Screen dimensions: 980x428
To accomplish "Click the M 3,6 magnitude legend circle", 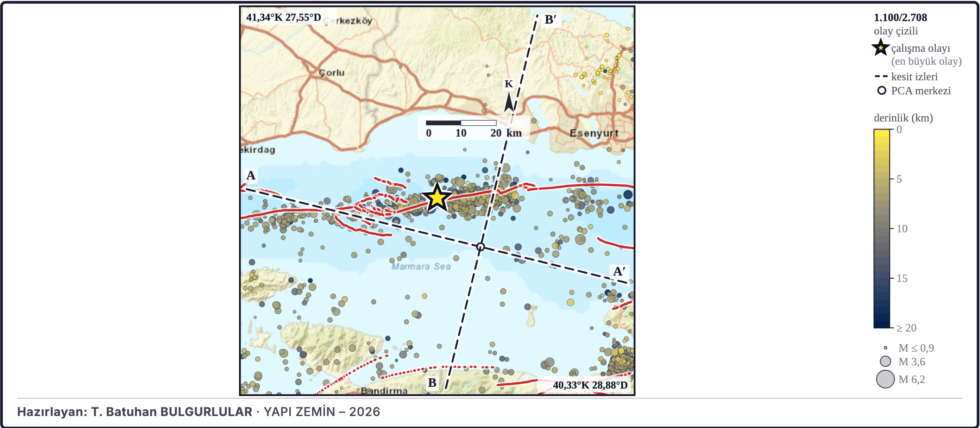I will [885, 361].
